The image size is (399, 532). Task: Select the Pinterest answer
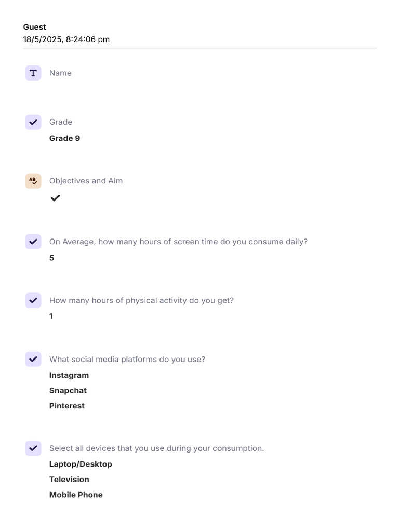click(x=67, y=406)
